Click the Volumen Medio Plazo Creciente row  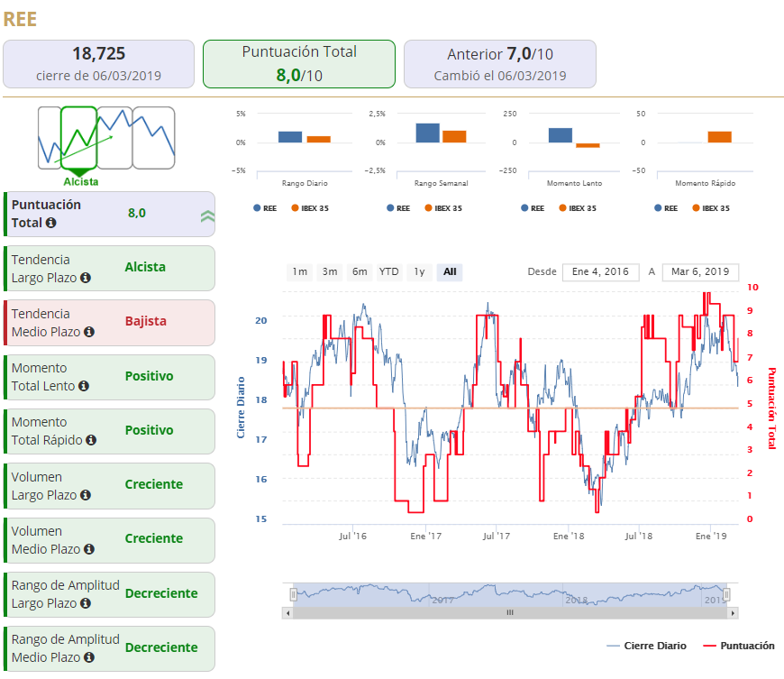pos(110,540)
